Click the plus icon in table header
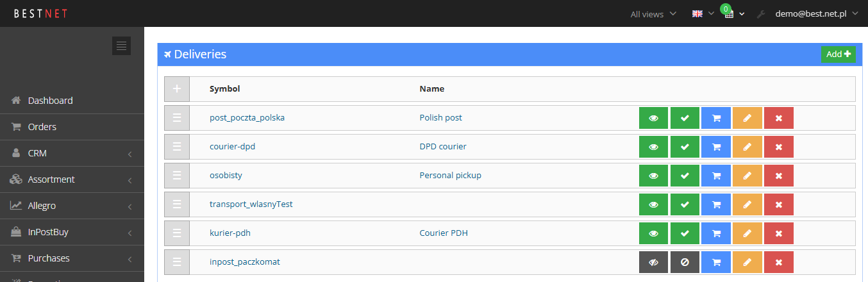The width and height of the screenshot is (868, 282). [x=177, y=89]
